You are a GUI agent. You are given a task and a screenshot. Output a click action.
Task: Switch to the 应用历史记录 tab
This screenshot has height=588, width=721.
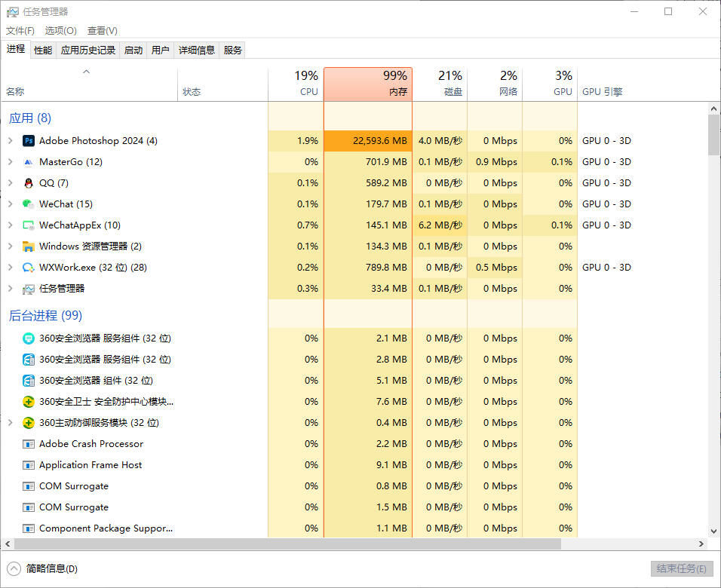click(88, 50)
